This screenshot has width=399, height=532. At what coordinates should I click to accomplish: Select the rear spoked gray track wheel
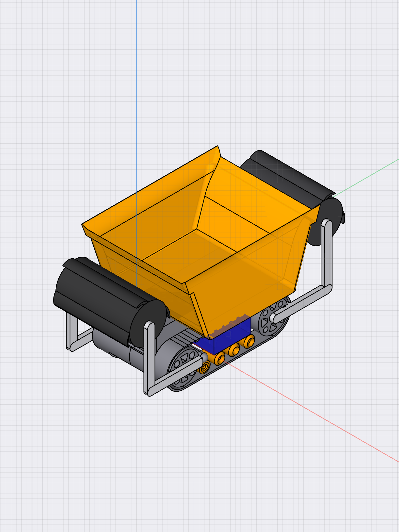[x=274, y=316]
